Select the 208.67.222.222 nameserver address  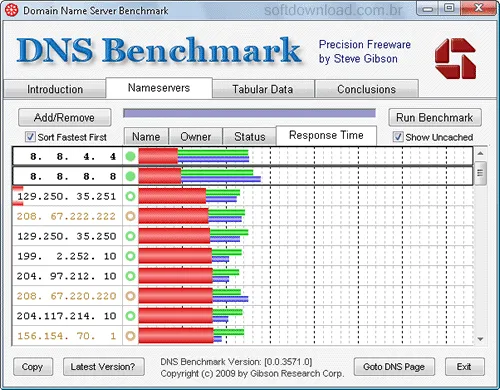(x=67, y=216)
